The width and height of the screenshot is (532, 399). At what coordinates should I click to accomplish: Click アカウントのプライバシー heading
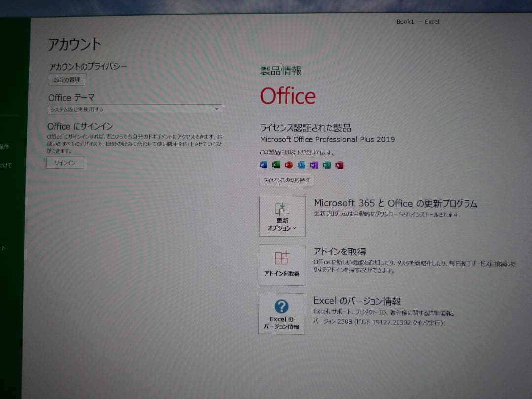88,66
